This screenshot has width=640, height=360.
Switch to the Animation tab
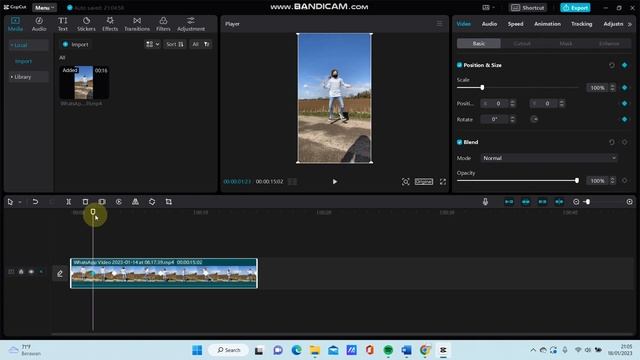click(x=547, y=24)
